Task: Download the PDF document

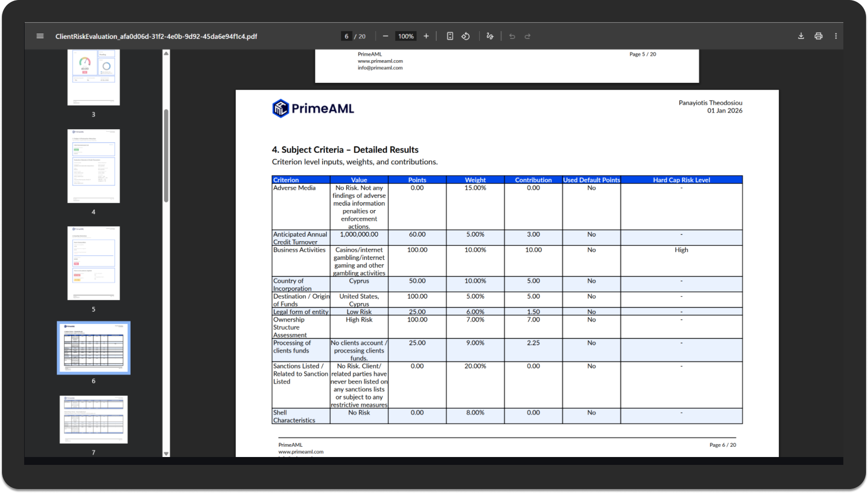Action: tap(801, 35)
